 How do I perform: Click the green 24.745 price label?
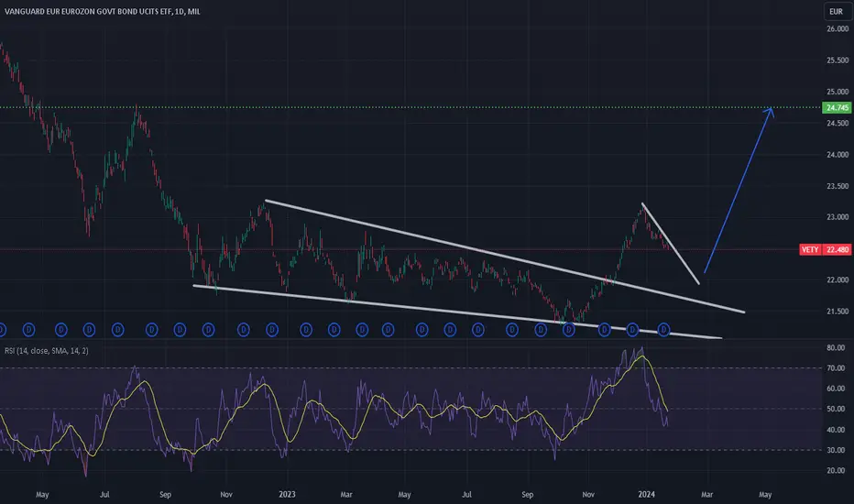pyautogui.click(x=838, y=107)
